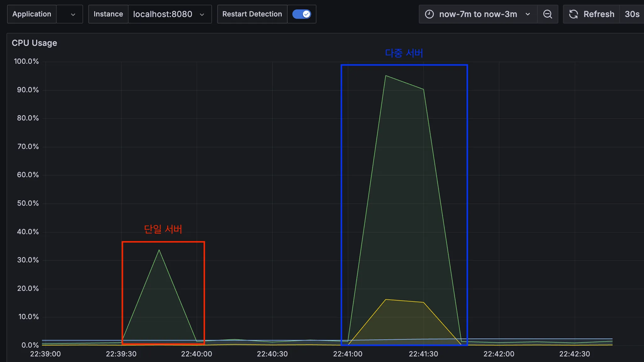
Task: Expand the time range chevron
Action: (528, 14)
